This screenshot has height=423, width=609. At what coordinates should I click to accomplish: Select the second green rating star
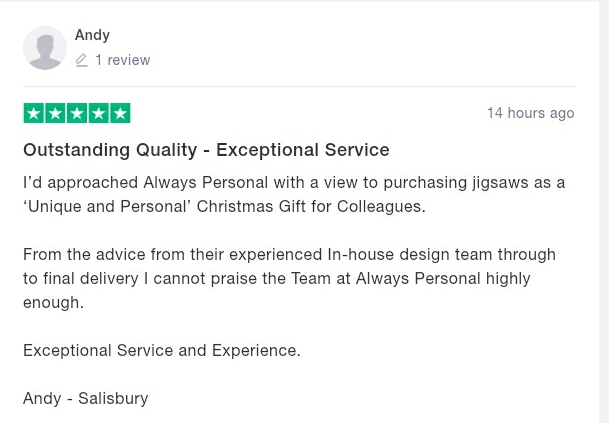point(56,113)
